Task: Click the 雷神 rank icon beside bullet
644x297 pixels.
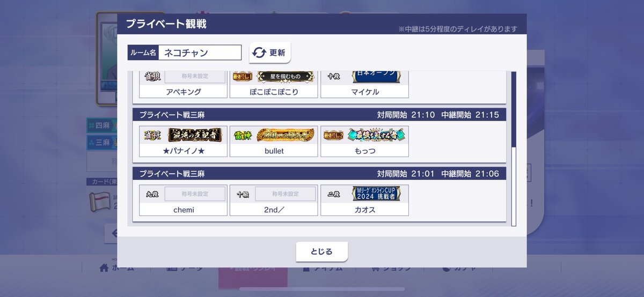Action: click(x=243, y=135)
